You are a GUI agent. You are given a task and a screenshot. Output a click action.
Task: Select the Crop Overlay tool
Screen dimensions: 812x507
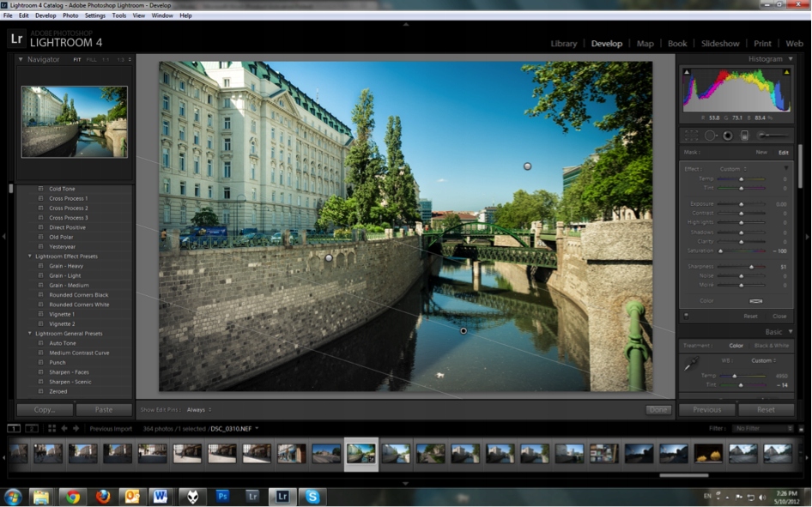[691, 135]
